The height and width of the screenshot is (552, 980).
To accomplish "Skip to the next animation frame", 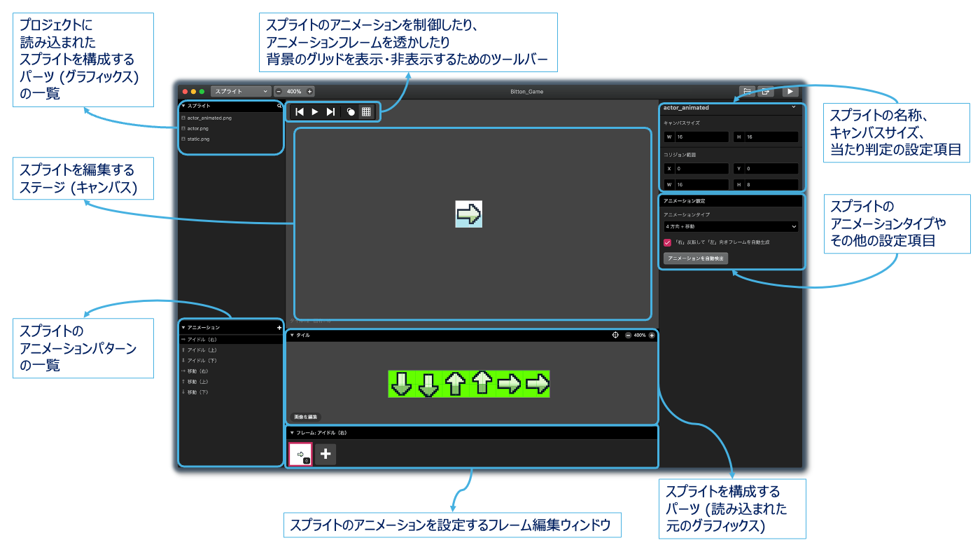I will pos(330,111).
